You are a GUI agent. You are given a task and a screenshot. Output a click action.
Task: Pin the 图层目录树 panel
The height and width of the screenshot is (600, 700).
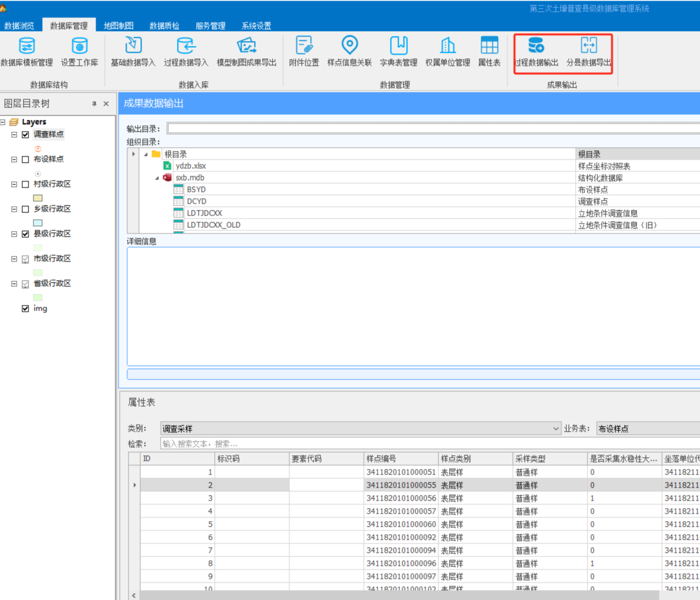[94, 104]
